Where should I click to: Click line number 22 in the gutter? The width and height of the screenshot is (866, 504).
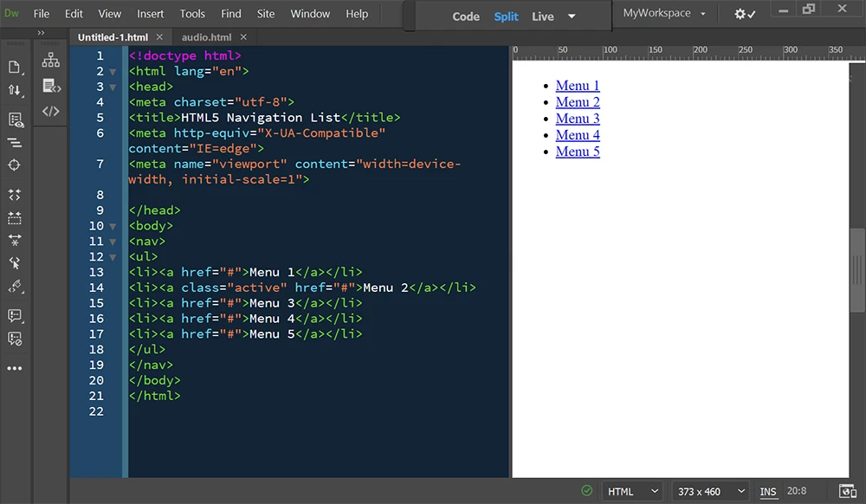coord(96,411)
